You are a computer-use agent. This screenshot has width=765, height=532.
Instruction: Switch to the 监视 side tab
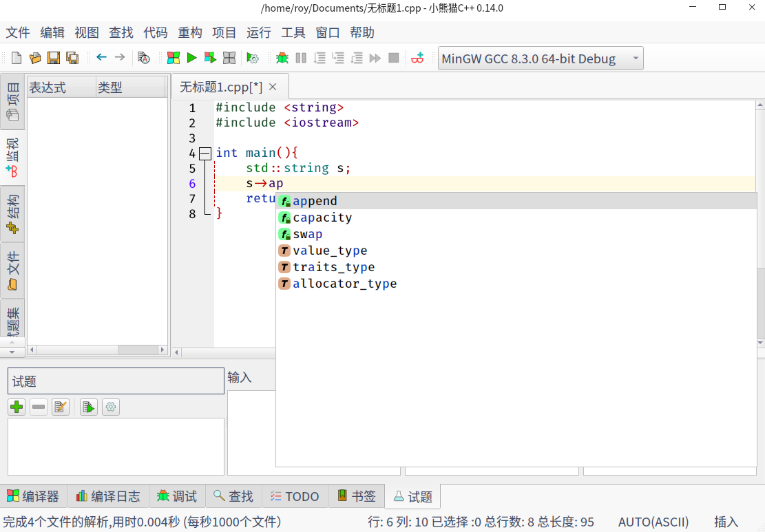click(12, 158)
